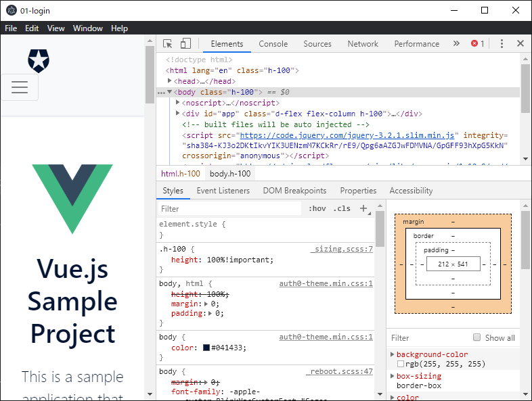
Task: Click the red error count icon
Action: (474, 43)
